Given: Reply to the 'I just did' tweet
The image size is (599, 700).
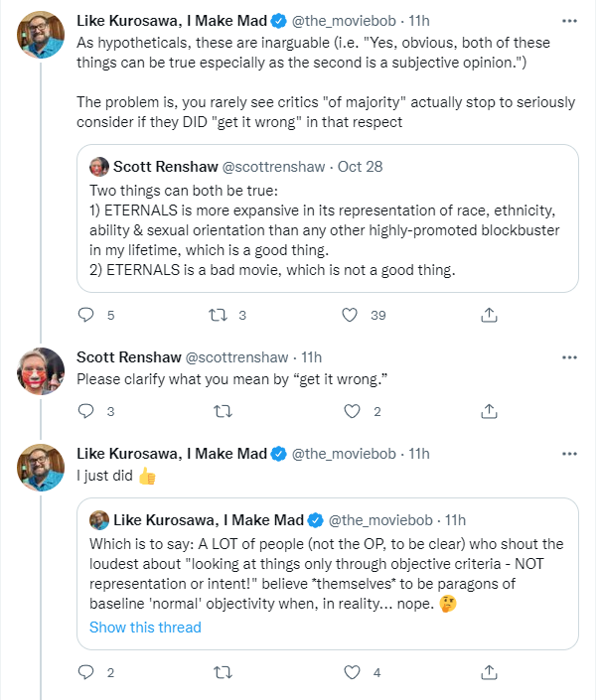Looking at the screenshot, I should [85, 672].
